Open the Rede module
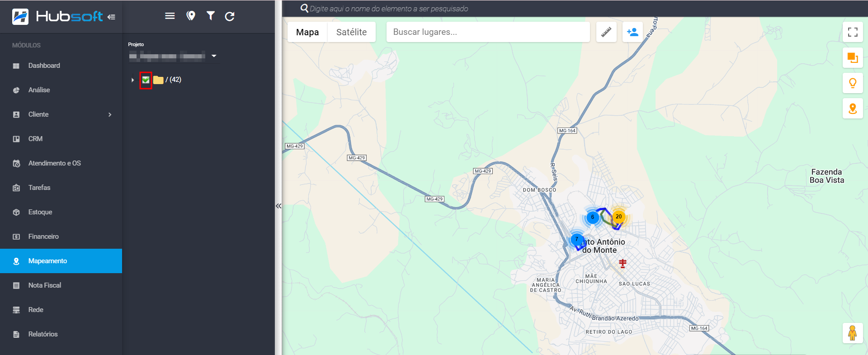The height and width of the screenshot is (355, 868). tap(61, 310)
